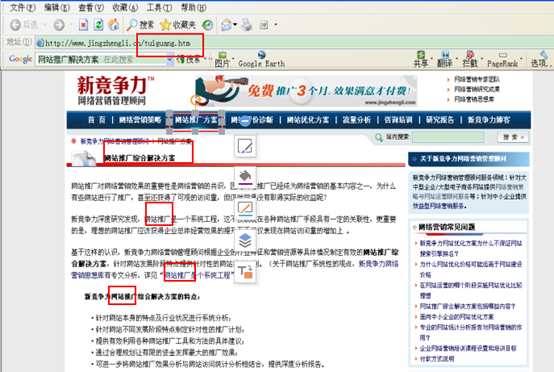Open the PageRank dropdown arrow
The height and width of the screenshot is (372, 554).
(x=521, y=59)
